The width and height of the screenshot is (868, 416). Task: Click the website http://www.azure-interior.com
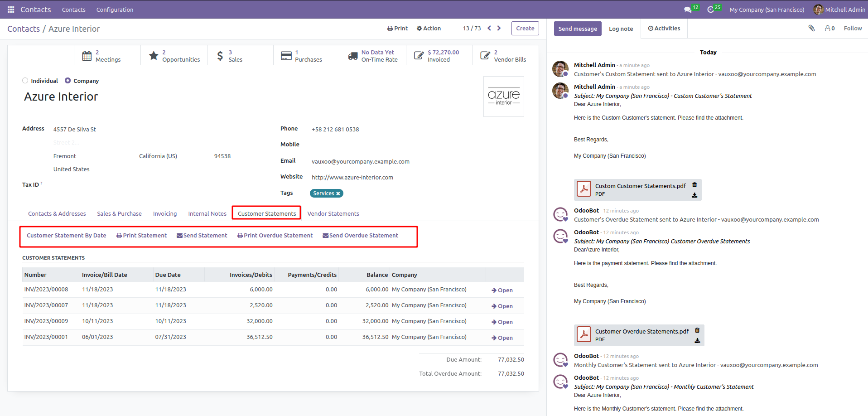pyautogui.click(x=352, y=177)
